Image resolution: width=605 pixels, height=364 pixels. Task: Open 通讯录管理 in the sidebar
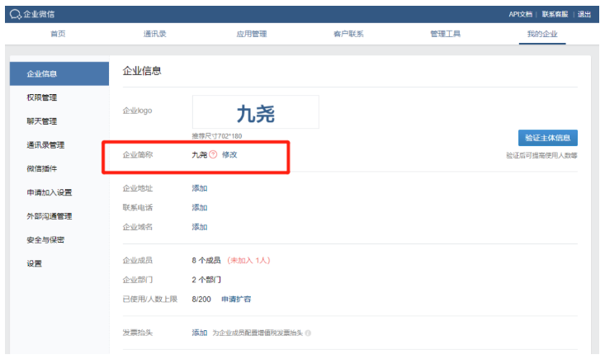[x=45, y=145]
